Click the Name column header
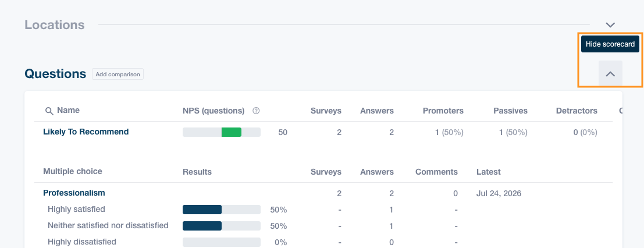The width and height of the screenshot is (644, 248). click(x=68, y=110)
